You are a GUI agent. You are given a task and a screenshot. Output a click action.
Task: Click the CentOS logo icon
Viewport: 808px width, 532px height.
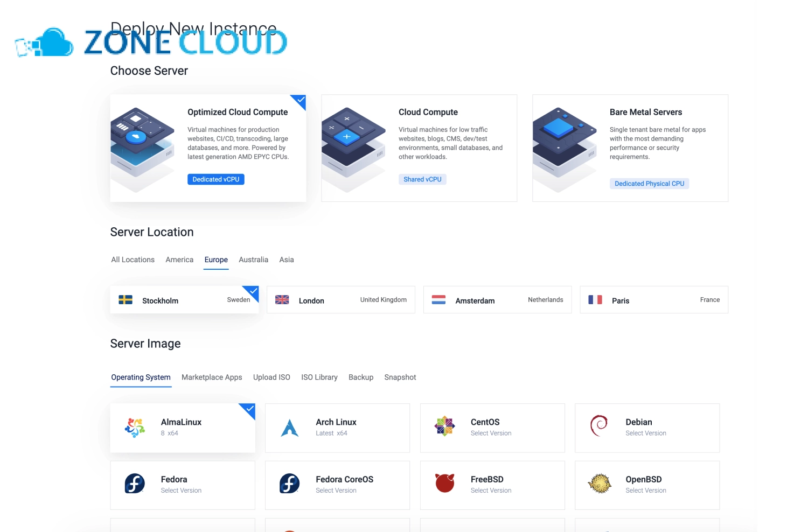[445, 426]
